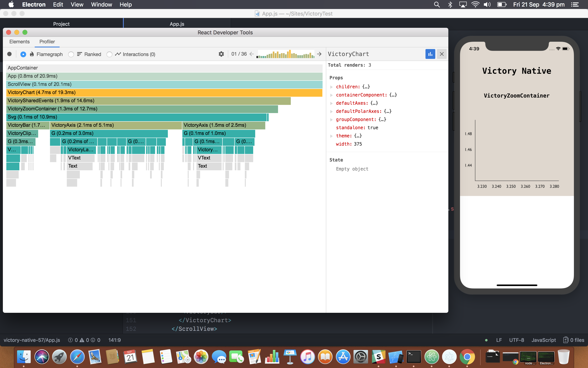Expand the children prop
588x368 pixels.
click(331, 87)
